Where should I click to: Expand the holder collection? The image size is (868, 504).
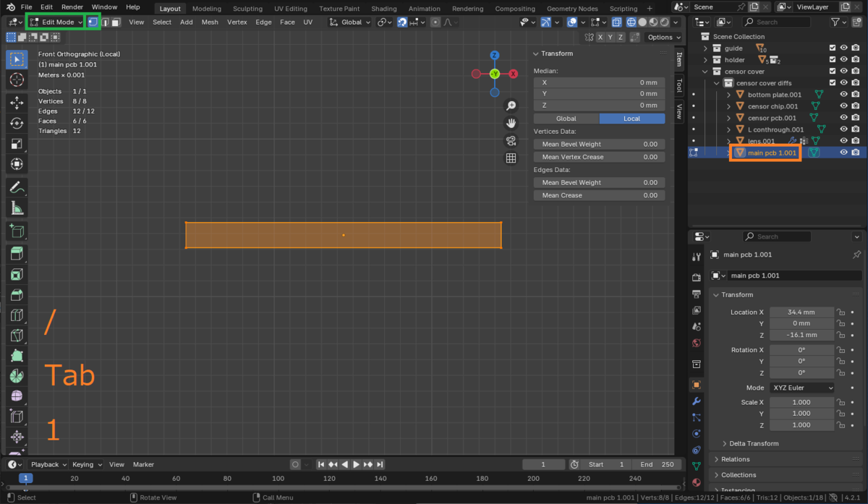click(706, 60)
